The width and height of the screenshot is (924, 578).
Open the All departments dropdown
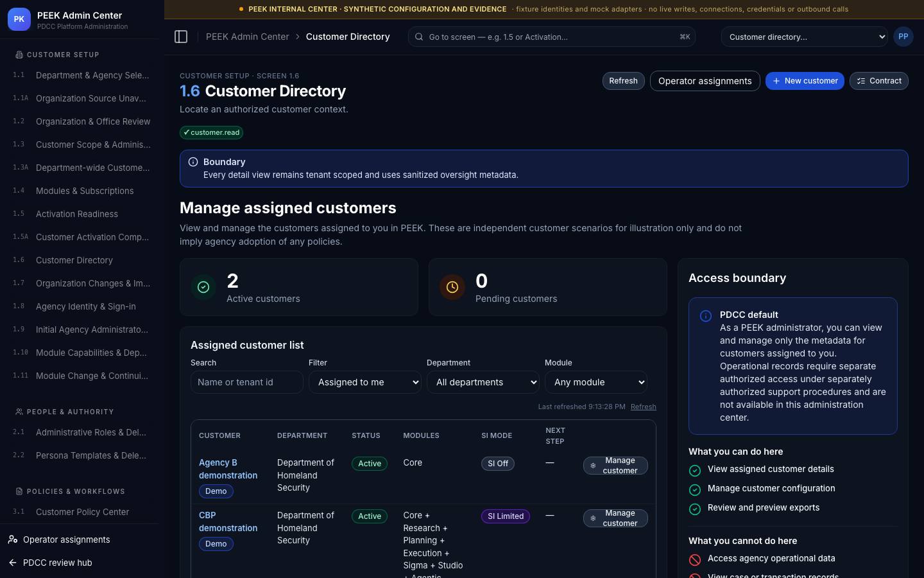pyautogui.click(x=483, y=382)
